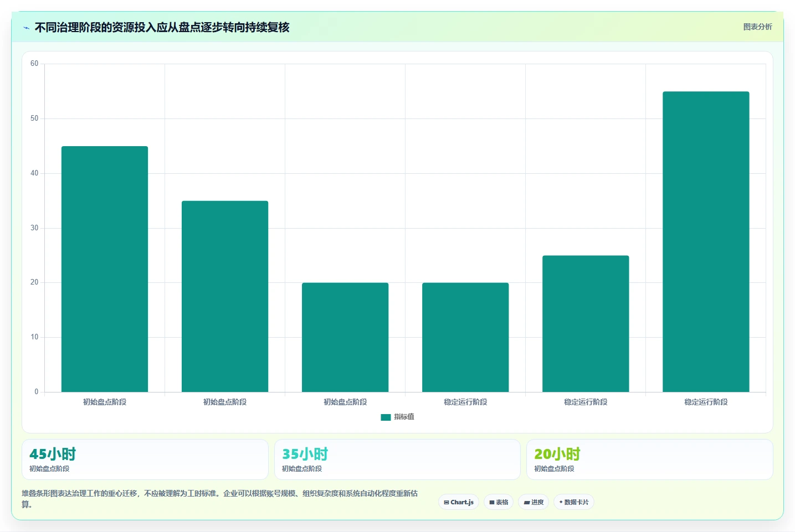The height and width of the screenshot is (532, 795).
Task: Click the y-axis label 40
Action: (34, 173)
